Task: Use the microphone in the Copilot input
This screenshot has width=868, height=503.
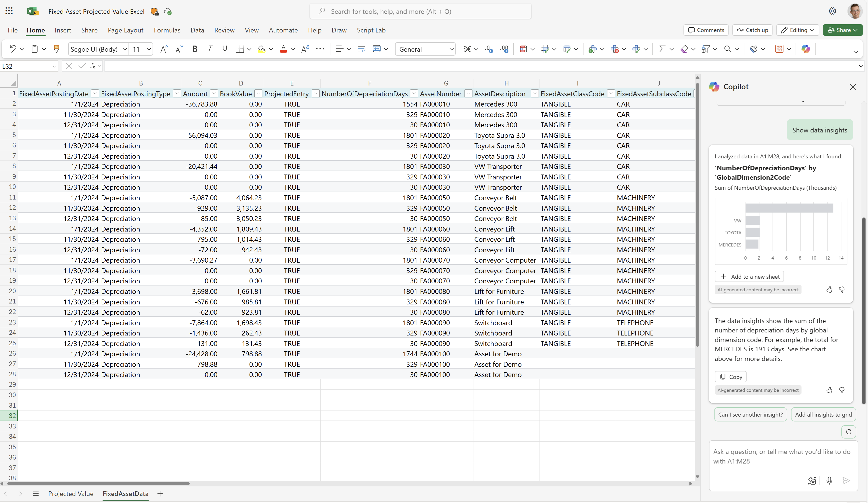Action: 829,481
